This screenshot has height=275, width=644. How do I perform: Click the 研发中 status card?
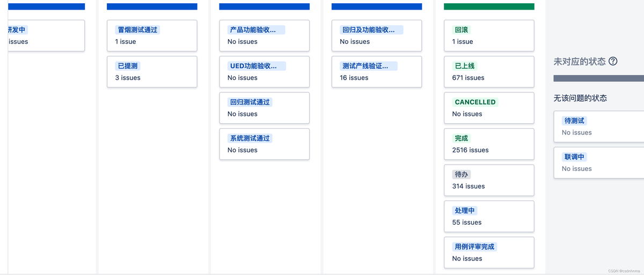point(46,35)
